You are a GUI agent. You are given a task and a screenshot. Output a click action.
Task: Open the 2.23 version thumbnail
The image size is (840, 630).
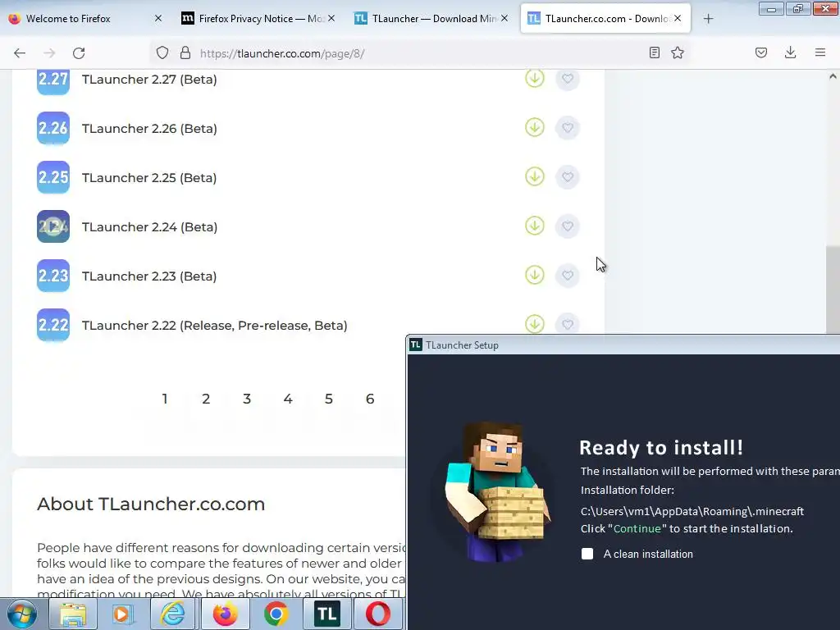pos(53,276)
